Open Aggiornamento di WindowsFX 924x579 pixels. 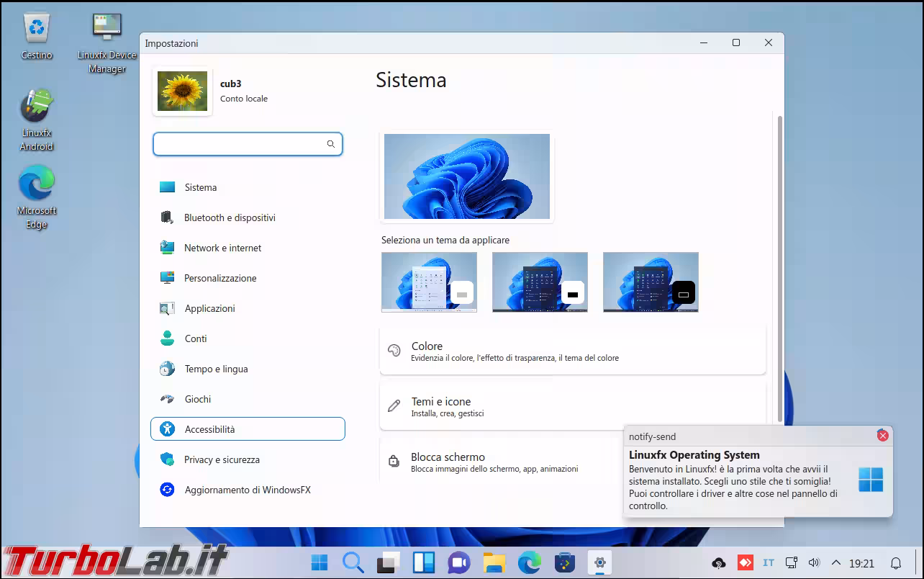point(247,490)
